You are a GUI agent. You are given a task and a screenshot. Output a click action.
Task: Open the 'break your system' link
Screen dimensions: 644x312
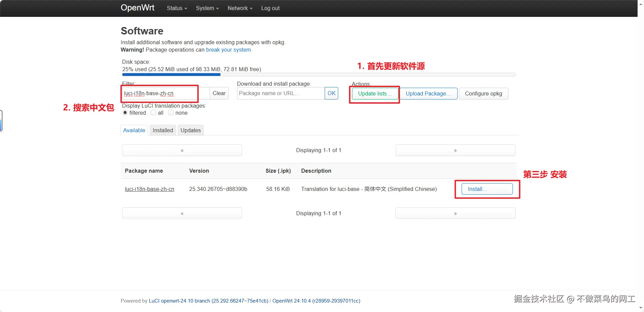229,50
